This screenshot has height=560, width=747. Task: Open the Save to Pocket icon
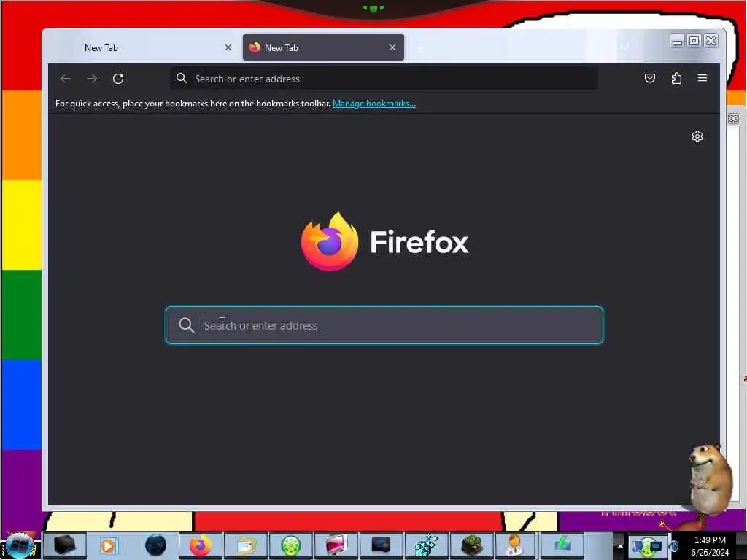click(650, 78)
